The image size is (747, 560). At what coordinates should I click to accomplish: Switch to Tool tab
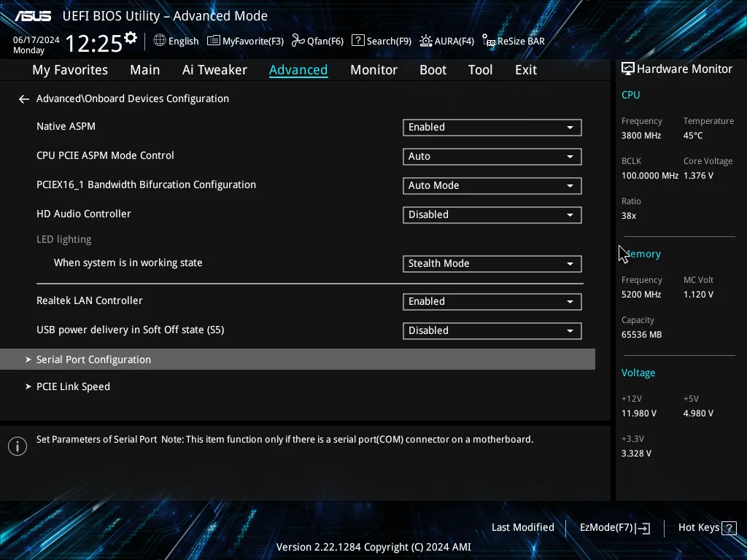click(480, 70)
